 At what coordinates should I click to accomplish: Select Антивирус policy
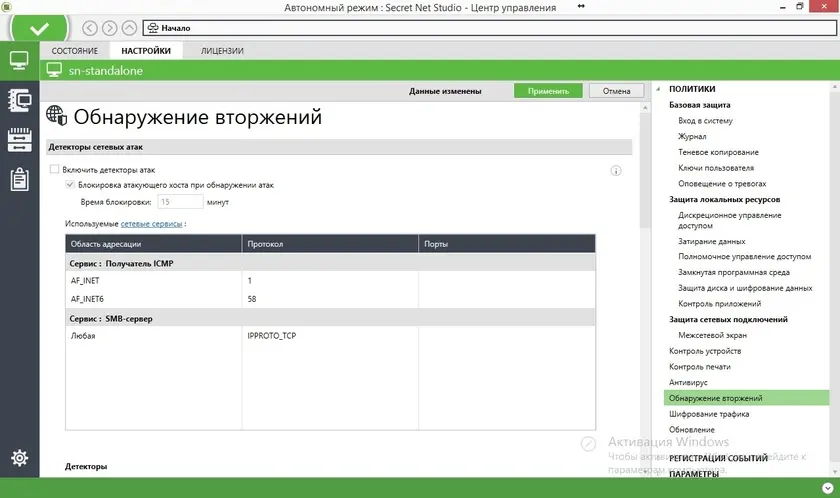tap(688, 382)
